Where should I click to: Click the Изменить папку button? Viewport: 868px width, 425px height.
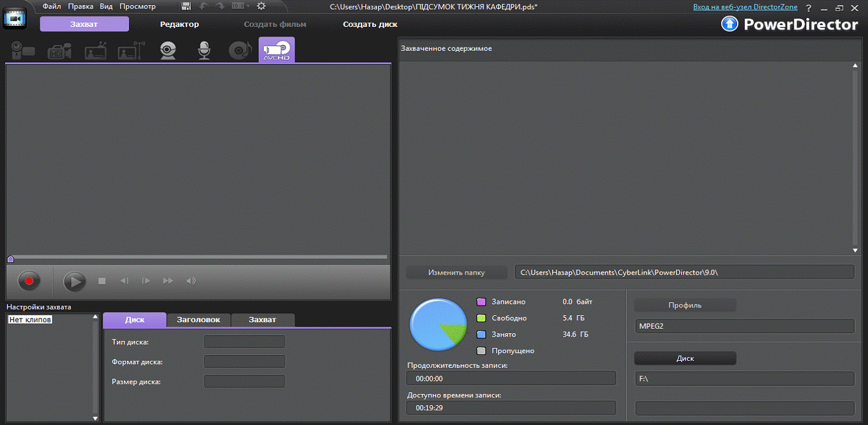pos(456,272)
